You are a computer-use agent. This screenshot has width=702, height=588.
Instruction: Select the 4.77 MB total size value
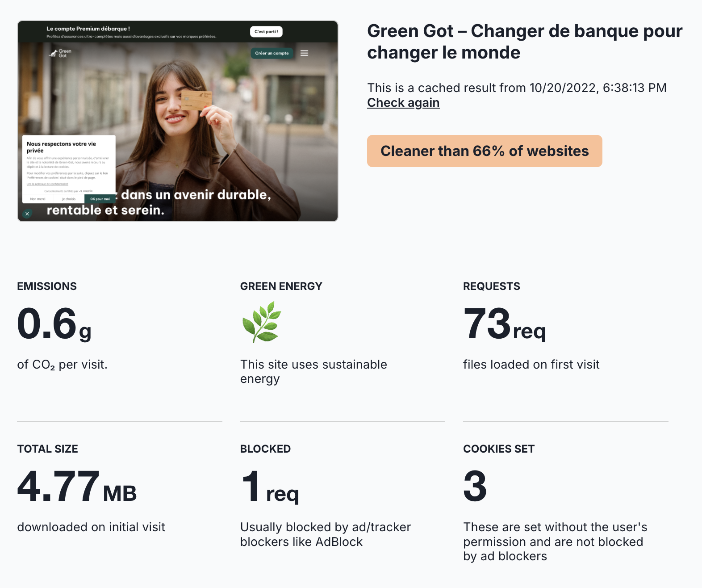click(x=77, y=486)
